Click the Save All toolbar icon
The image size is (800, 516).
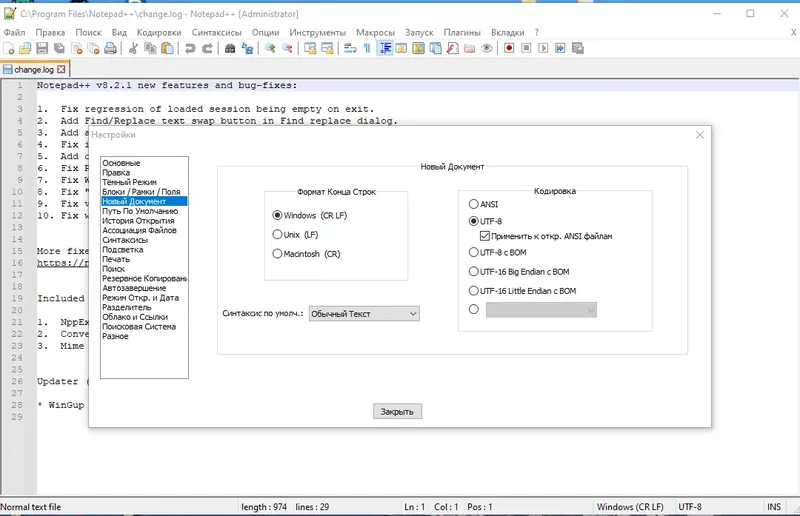[59, 48]
